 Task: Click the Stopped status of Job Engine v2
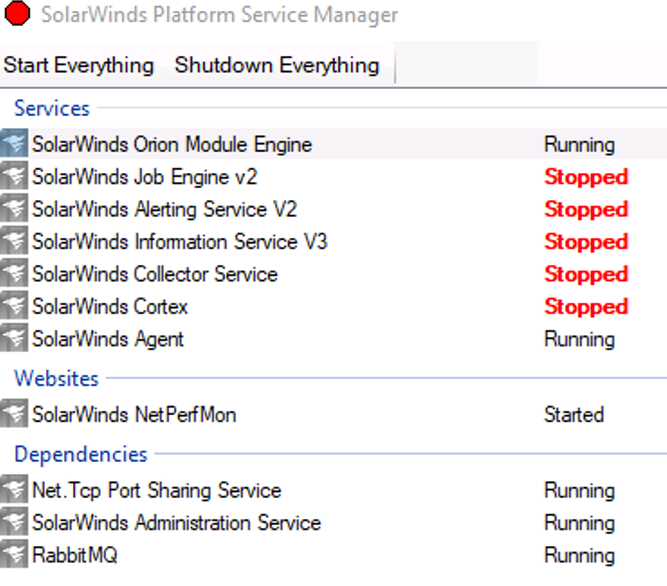click(585, 177)
